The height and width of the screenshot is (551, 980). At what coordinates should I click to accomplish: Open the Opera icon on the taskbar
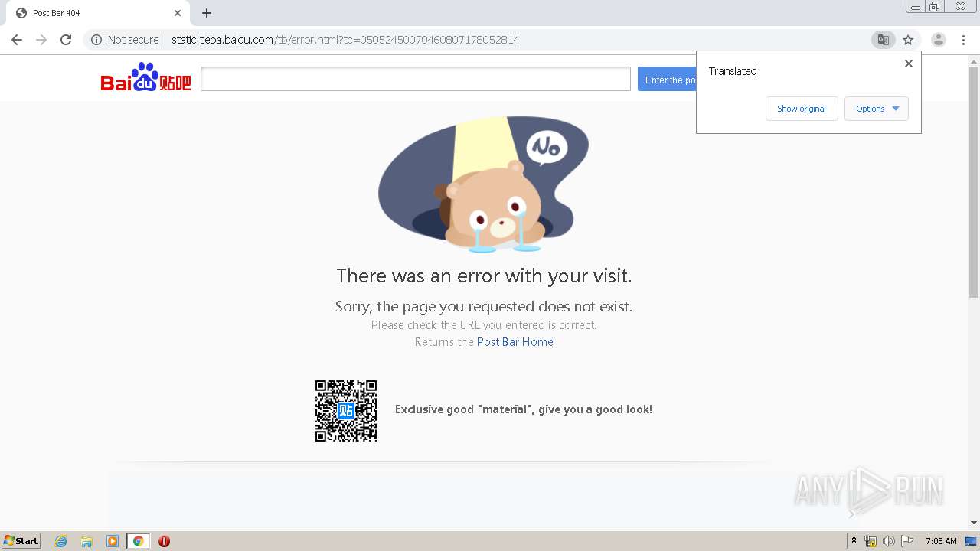[x=164, y=541]
